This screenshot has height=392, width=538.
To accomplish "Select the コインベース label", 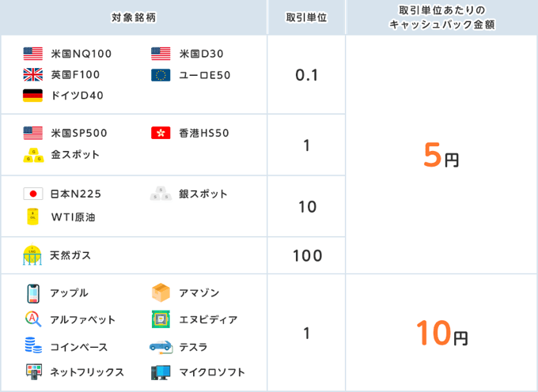I will (x=79, y=347).
